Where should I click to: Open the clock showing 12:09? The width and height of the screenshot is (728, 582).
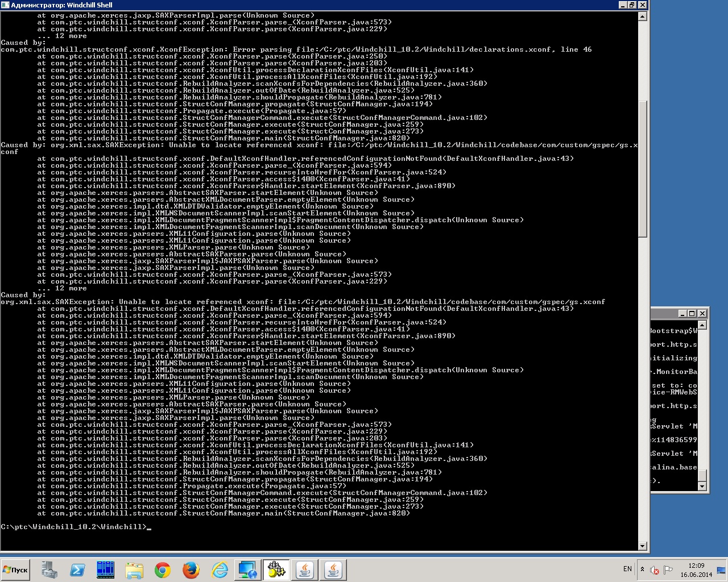(x=696, y=569)
